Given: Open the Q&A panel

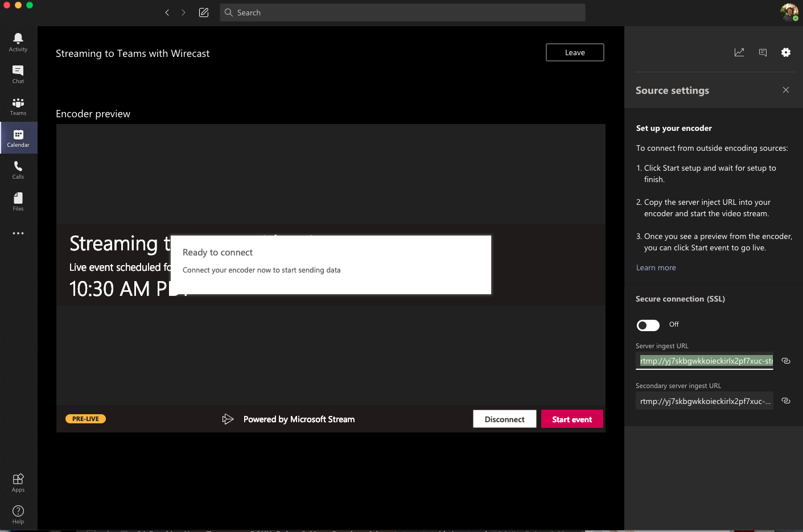Looking at the screenshot, I should click(763, 52).
